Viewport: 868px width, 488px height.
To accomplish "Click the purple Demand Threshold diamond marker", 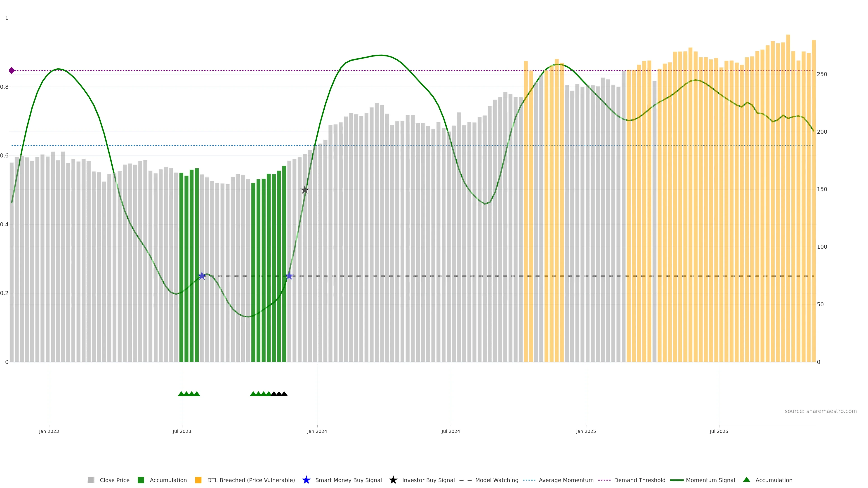I will 12,70.
